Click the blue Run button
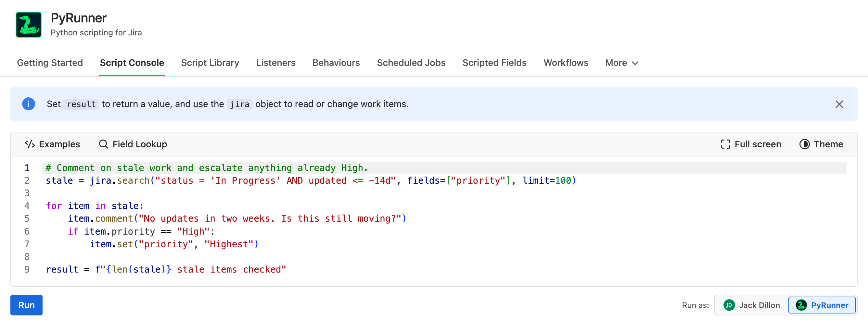 pos(26,305)
